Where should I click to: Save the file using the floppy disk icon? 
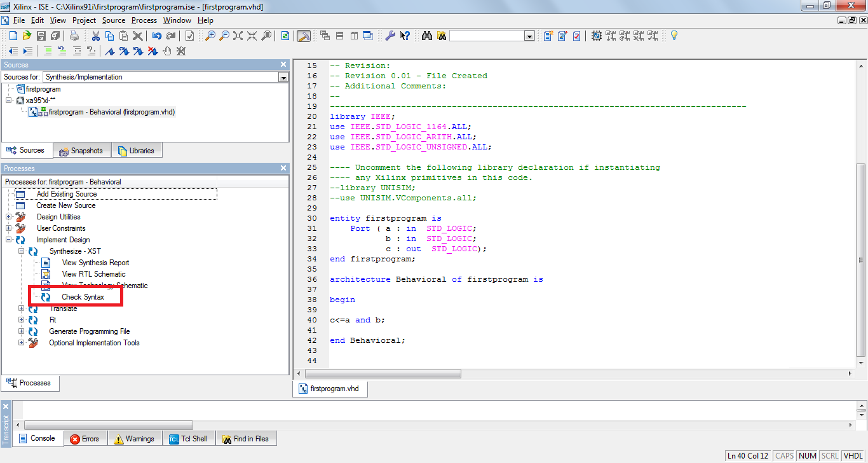(x=41, y=36)
